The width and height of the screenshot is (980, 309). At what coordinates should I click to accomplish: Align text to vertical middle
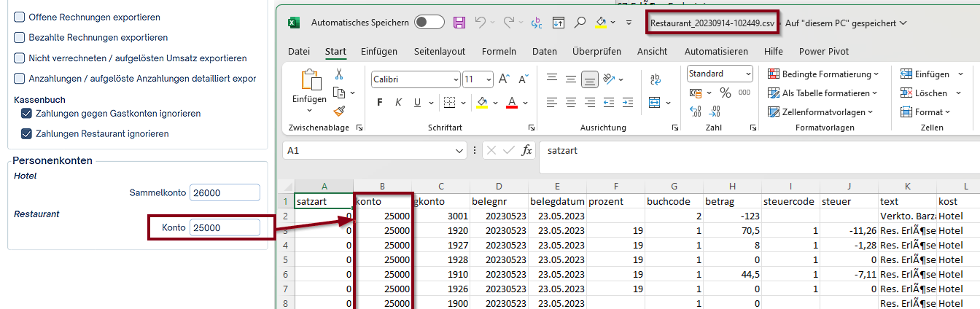pos(571,79)
